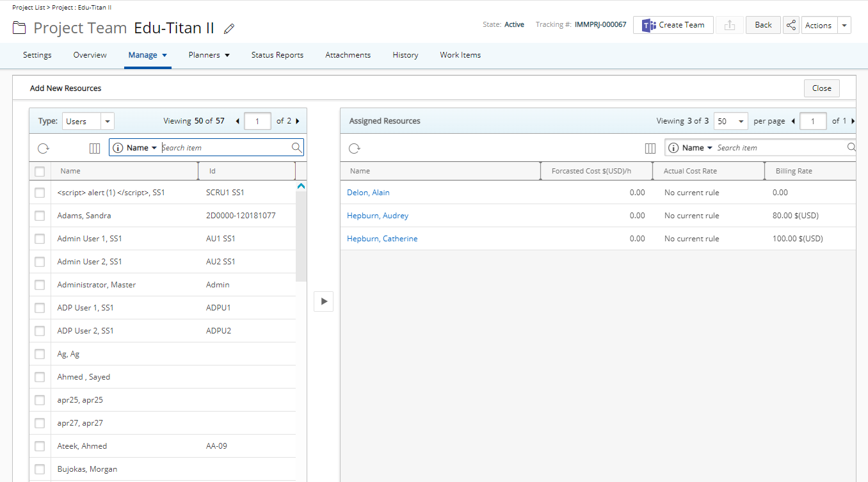Expand the Planners tab dropdown
This screenshot has height=482, width=868.
227,55
